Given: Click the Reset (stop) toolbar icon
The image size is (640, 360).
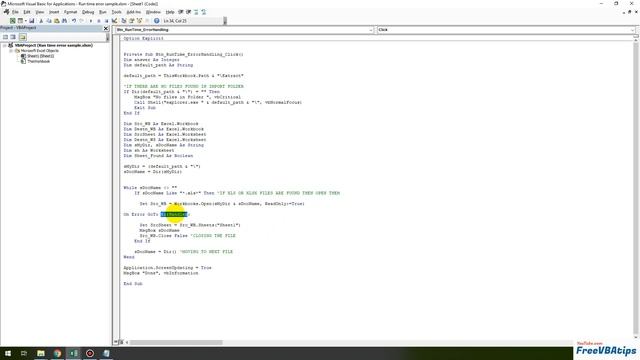Looking at the screenshot, I should pos(106,21).
